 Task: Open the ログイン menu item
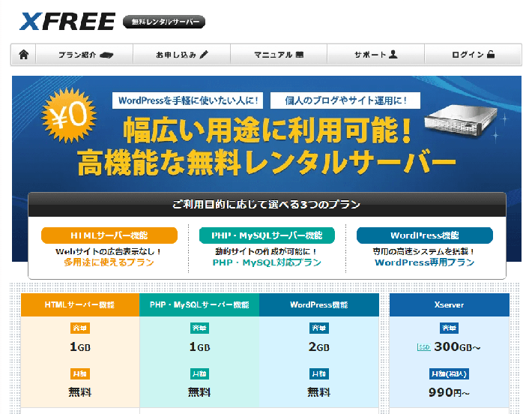click(x=473, y=54)
